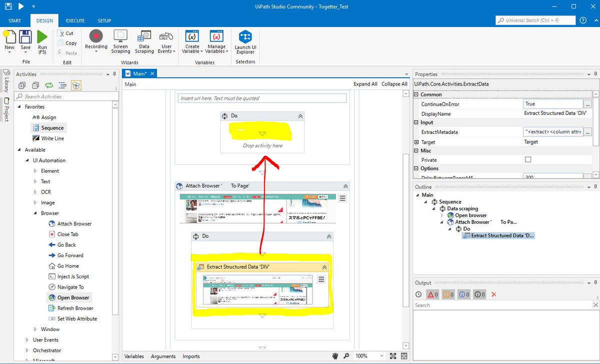Open the SETUP tab

pyautogui.click(x=104, y=20)
